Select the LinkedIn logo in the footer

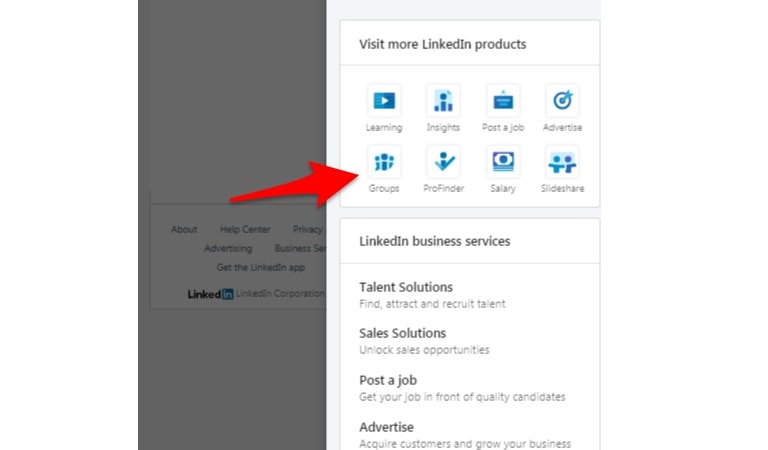click(x=210, y=294)
